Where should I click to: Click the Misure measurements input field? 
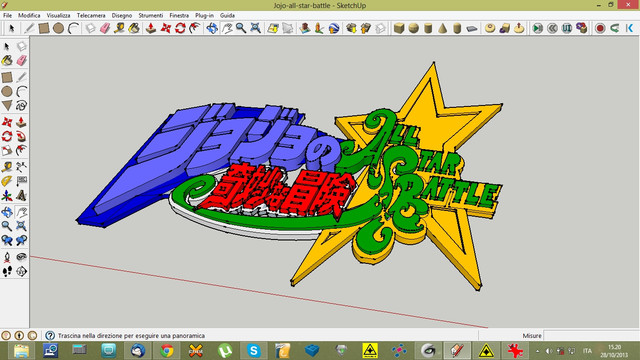(x=592, y=336)
